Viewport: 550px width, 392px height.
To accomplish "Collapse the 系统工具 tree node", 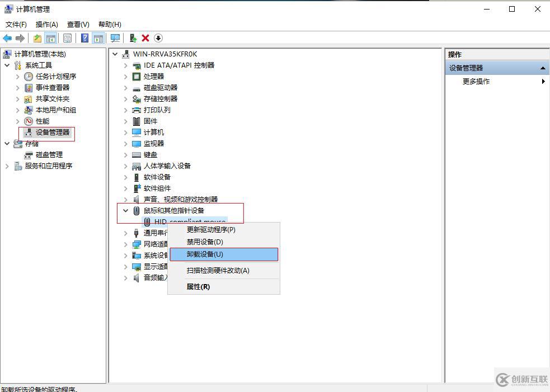I will [x=7, y=65].
